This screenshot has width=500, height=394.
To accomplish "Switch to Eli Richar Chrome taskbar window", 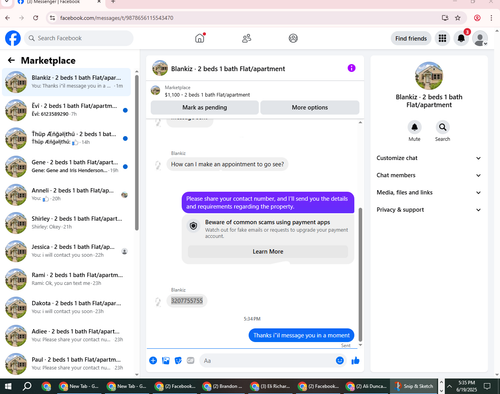I will point(271,386).
